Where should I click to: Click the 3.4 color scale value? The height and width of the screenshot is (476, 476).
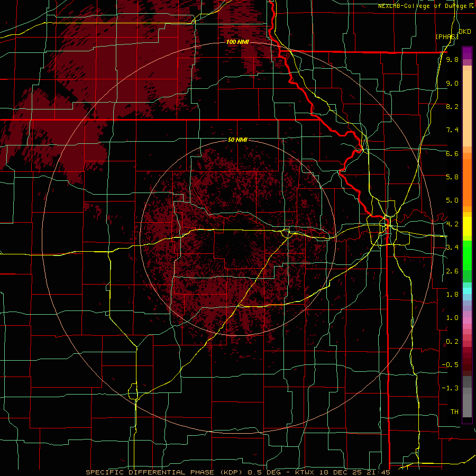pyautogui.click(x=452, y=248)
